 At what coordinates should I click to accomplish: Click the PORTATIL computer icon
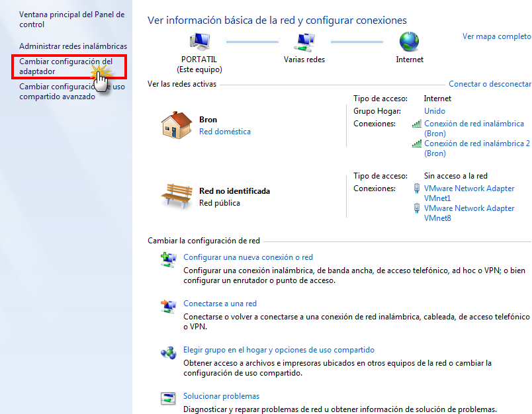tap(200, 42)
